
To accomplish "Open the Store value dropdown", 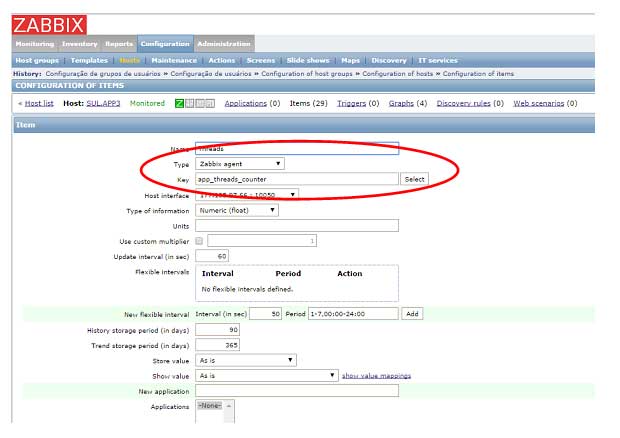I will coord(246,360).
